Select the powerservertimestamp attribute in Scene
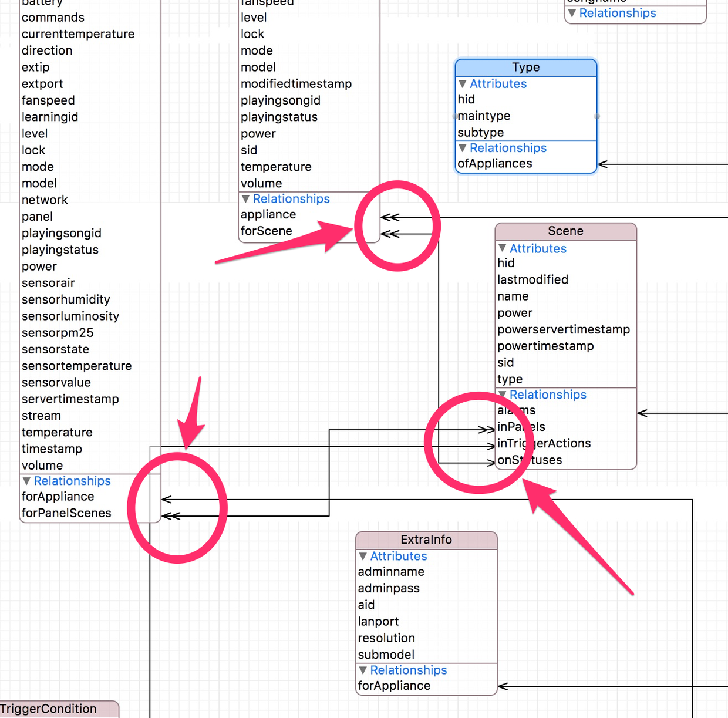Screen dimensions: 728x718 tap(564, 329)
